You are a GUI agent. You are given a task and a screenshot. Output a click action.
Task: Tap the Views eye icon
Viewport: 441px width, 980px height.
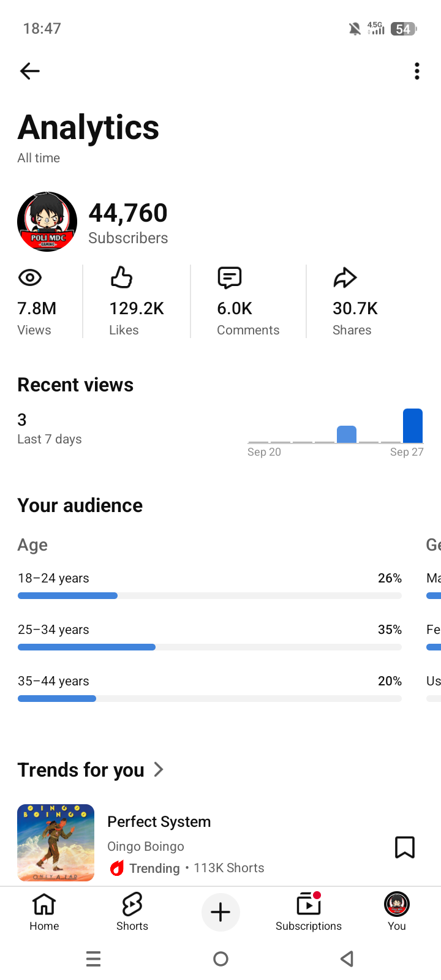coord(30,277)
